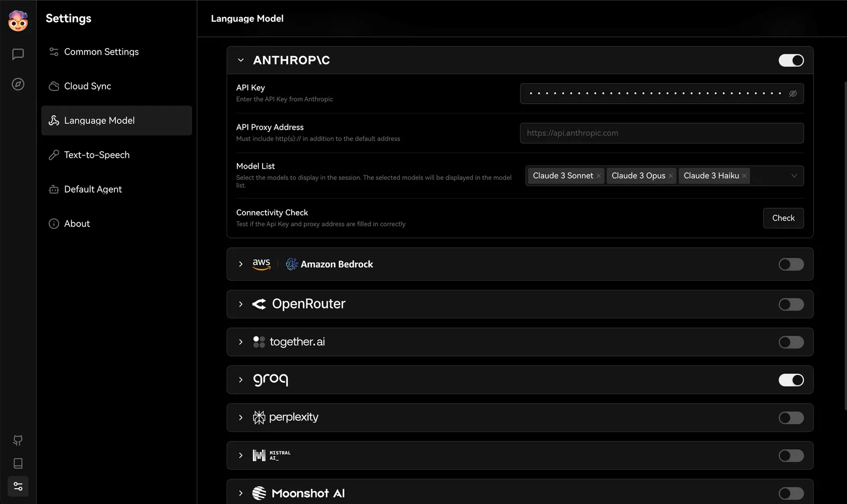The width and height of the screenshot is (847, 504).
Task: Remove Claude 3 Sonnet tag
Action: (x=599, y=176)
